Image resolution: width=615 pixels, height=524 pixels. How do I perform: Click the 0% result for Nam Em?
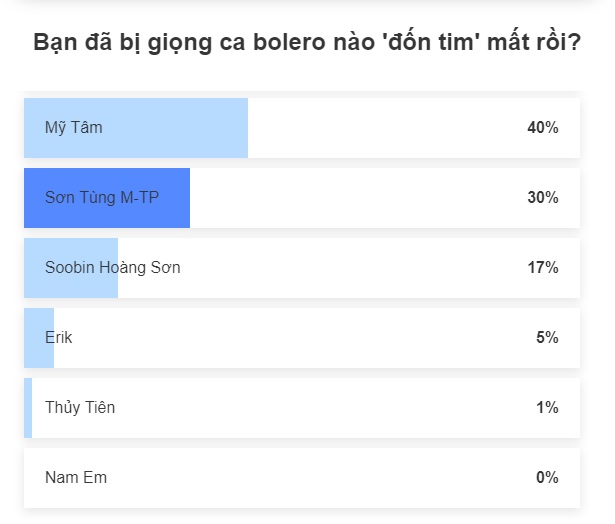(x=546, y=478)
